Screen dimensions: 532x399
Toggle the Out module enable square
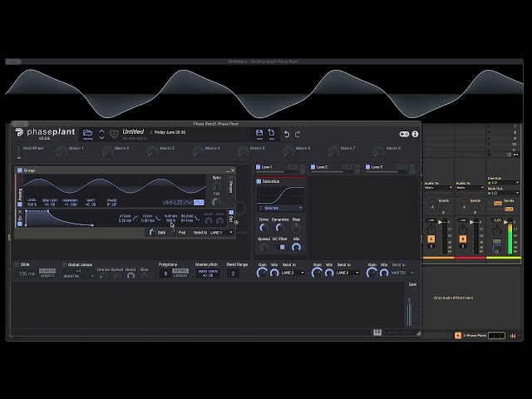(231, 213)
